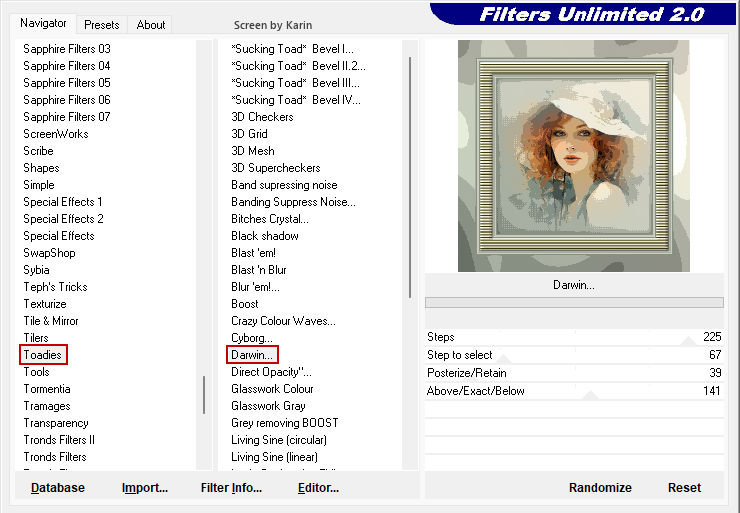
Task: Adjust the Step to select slider
Action: pos(573,356)
